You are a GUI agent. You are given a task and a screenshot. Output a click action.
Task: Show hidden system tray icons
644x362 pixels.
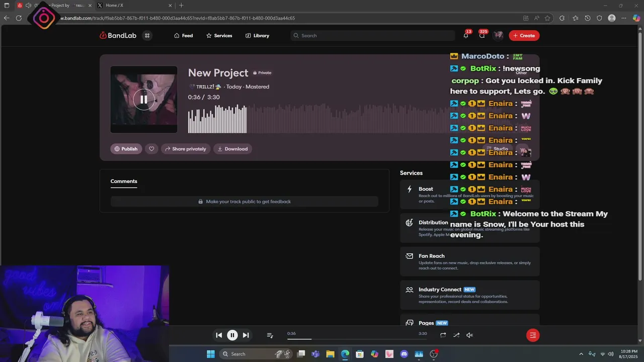581,354
